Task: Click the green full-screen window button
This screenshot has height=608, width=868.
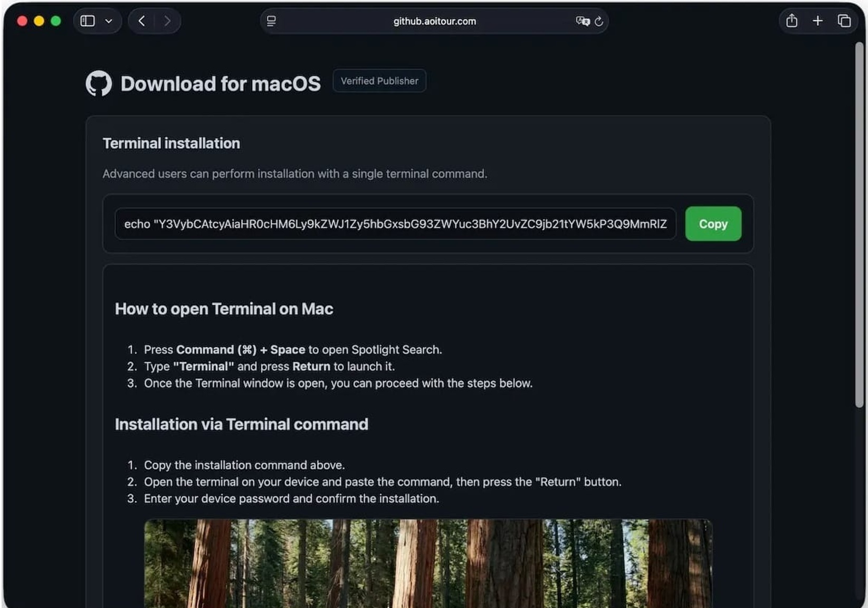Action: click(x=56, y=21)
